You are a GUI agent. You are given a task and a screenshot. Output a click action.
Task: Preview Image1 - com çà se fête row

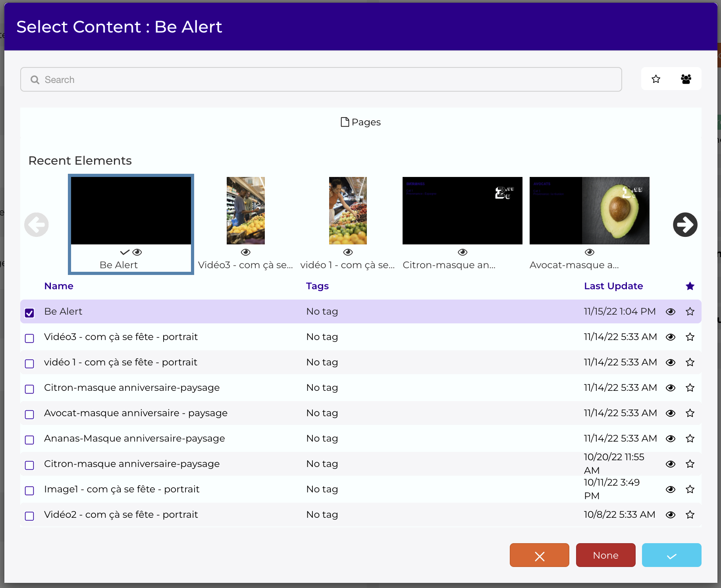[x=671, y=489]
